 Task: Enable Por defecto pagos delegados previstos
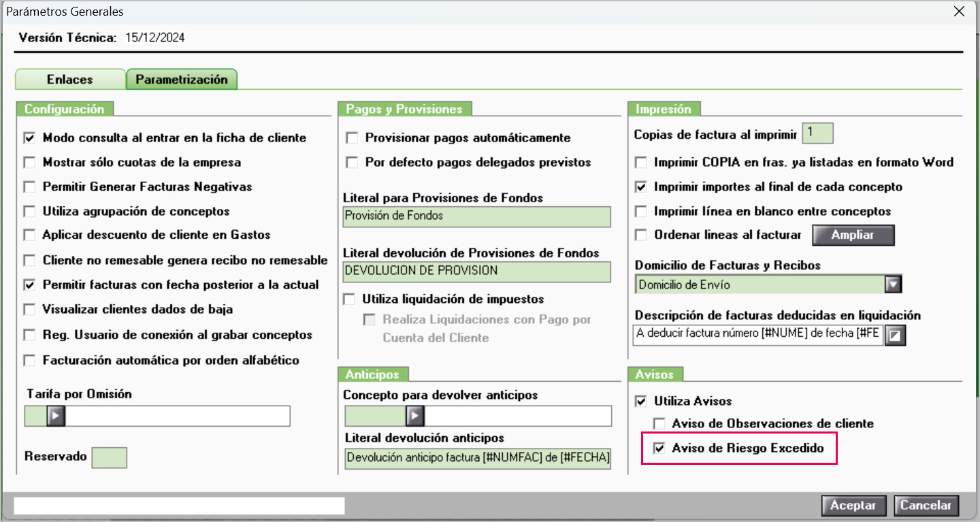[352, 163]
